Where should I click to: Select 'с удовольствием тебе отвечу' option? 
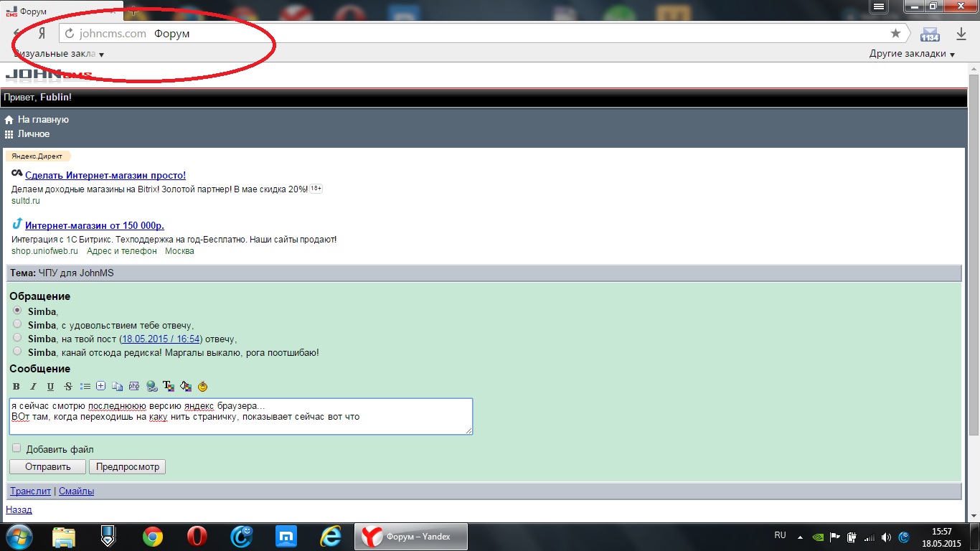(17, 324)
